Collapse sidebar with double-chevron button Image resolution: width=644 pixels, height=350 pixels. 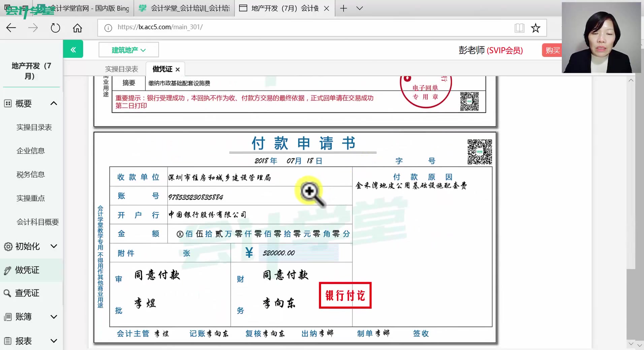pyautogui.click(x=73, y=50)
